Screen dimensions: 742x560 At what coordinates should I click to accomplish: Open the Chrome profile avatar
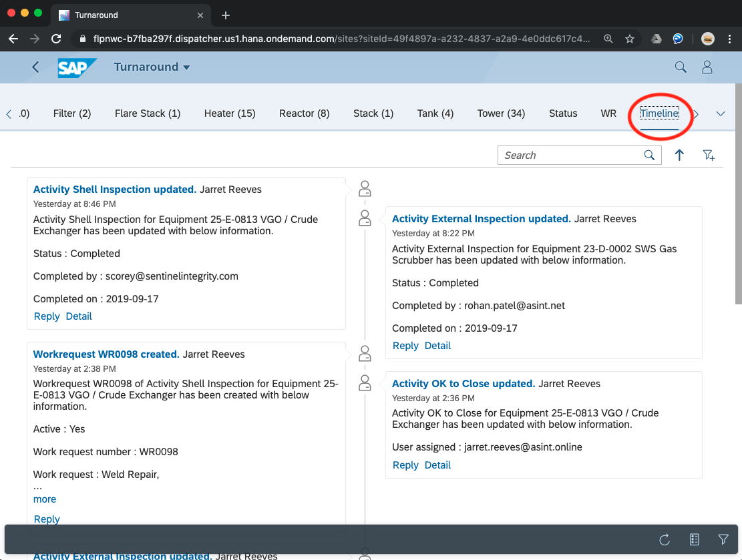(707, 39)
